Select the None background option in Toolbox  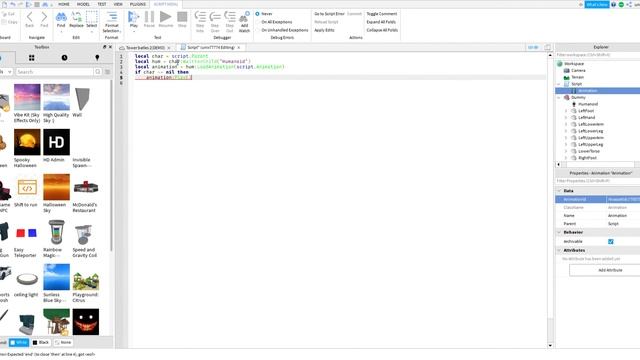coord(63,342)
